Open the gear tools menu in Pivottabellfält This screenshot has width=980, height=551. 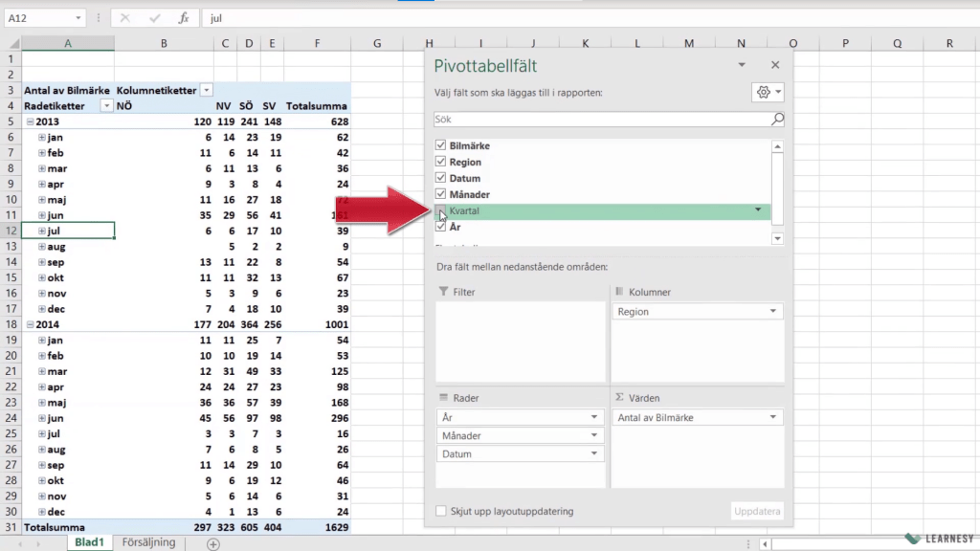pyautogui.click(x=768, y=92)
